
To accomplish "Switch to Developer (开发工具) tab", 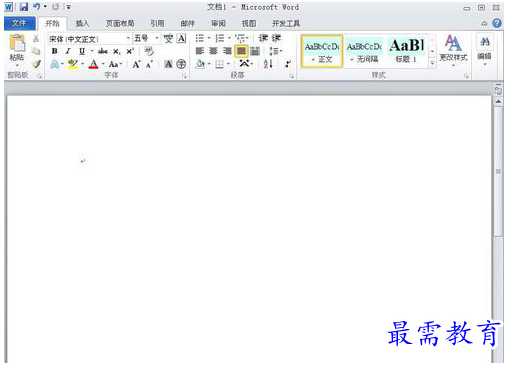I will pos(286,23).
